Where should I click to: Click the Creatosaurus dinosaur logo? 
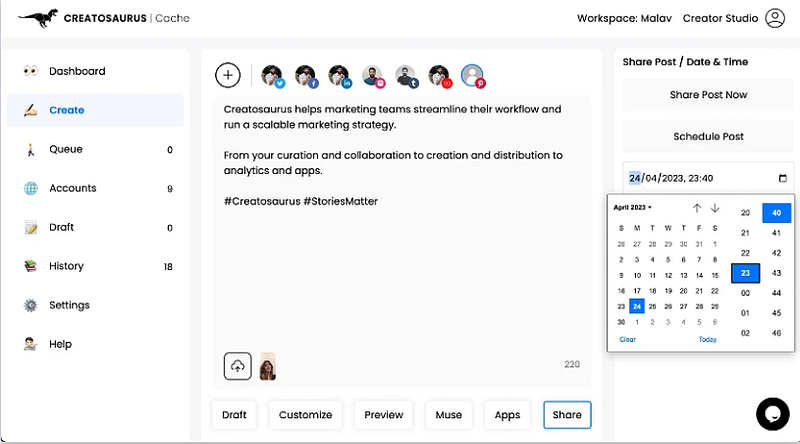click(x=39, y=18)
